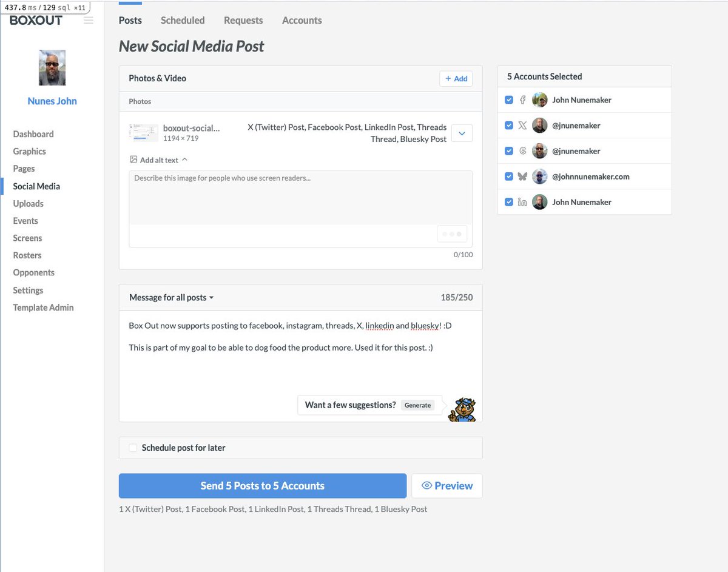
Task: Open Uploads in the sidebar
Action: point(29,204)
